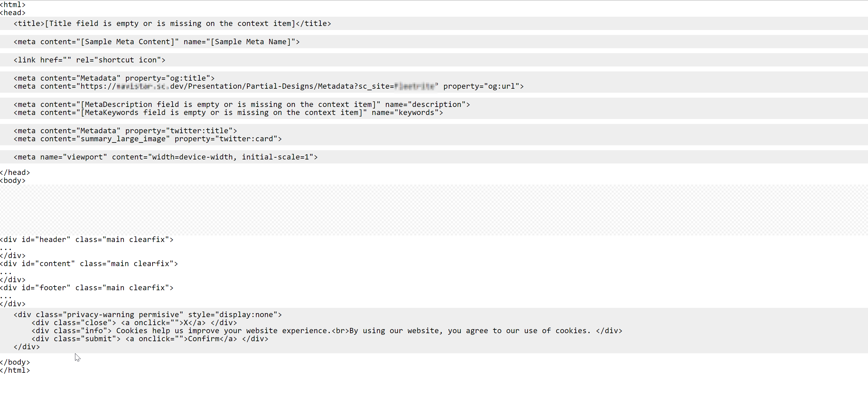Viewport: 868px width, 399px height.
Task: Click the twitter:title meta property tag
Action: (x=125, y=131)
